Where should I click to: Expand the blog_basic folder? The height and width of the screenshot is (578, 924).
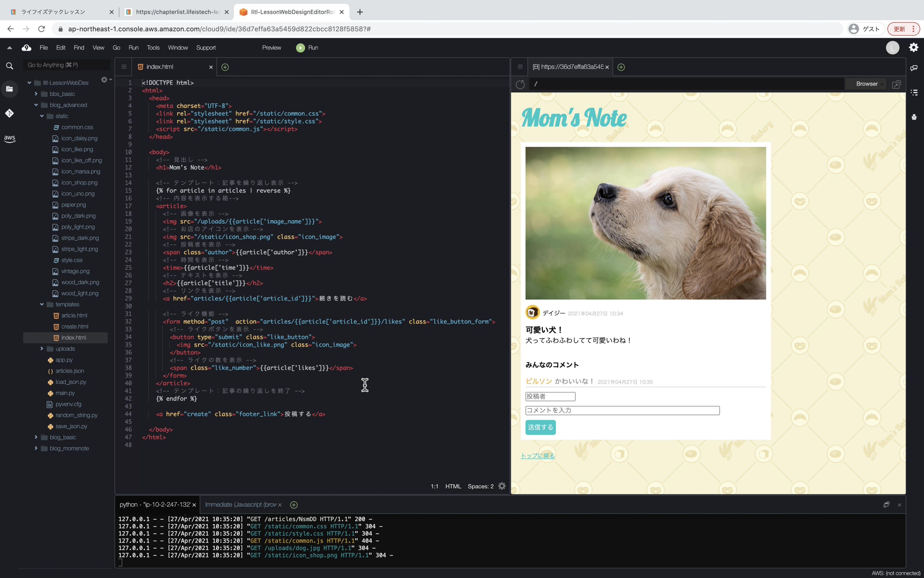36,437
